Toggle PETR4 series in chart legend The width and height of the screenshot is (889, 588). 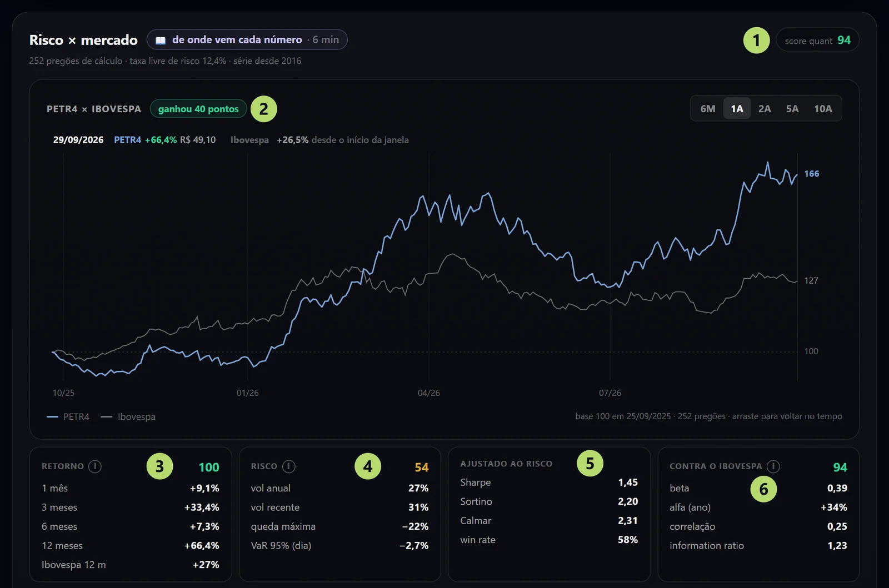(68, 417)
